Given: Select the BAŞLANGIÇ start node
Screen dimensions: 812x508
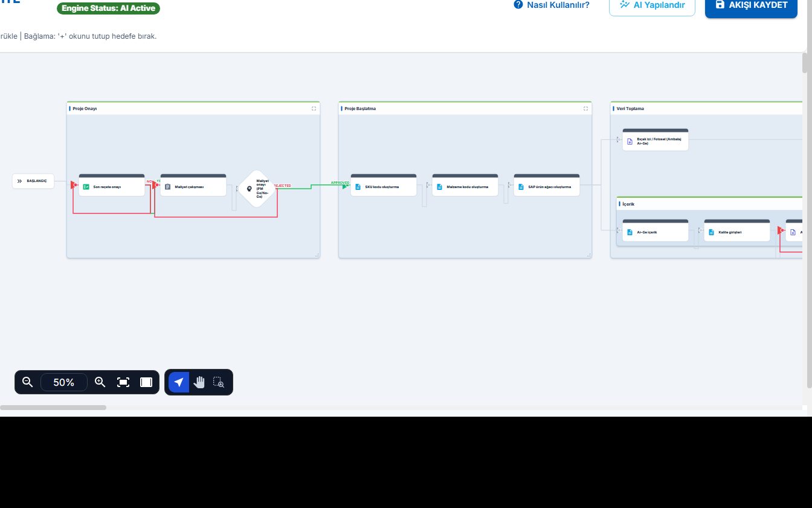Looking at the screenshot, I should pyautogui.click(x=33, y=181).
